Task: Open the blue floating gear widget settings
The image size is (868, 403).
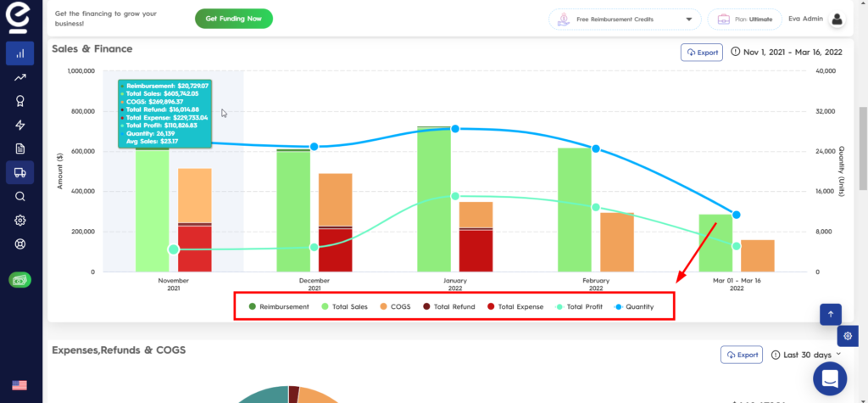Action: point(848,336)
